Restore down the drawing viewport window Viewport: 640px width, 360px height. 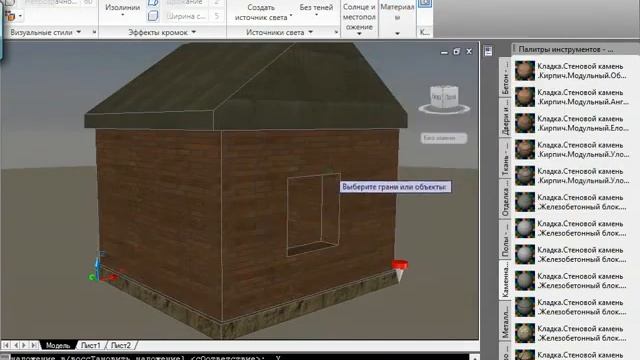(456, 51)
